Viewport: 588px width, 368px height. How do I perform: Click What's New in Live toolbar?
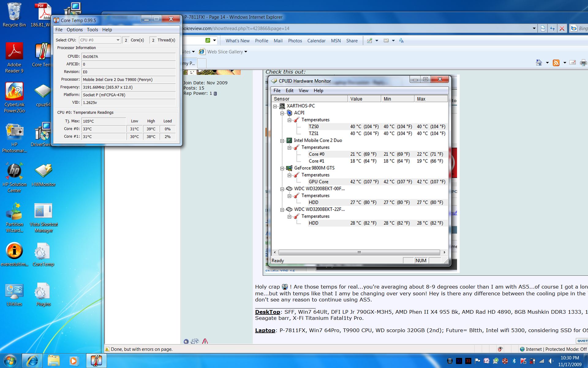[238, 41]
